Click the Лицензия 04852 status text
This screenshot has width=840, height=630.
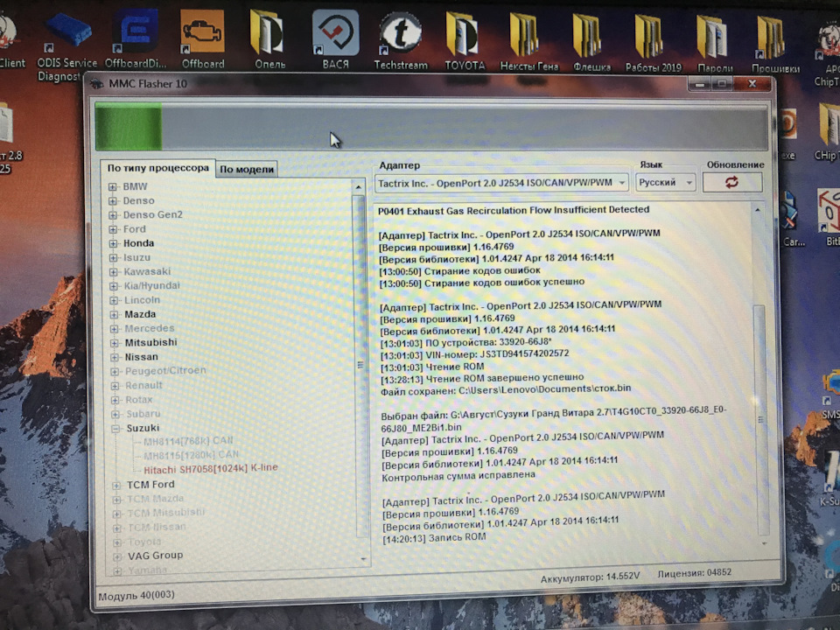coord(694,572)
